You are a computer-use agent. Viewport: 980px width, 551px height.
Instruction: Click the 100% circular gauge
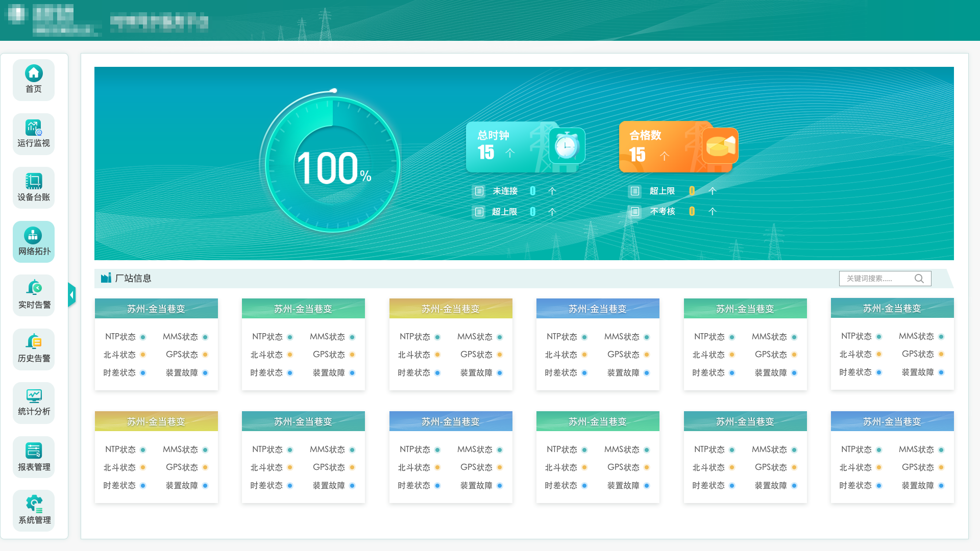pos(332,165)
